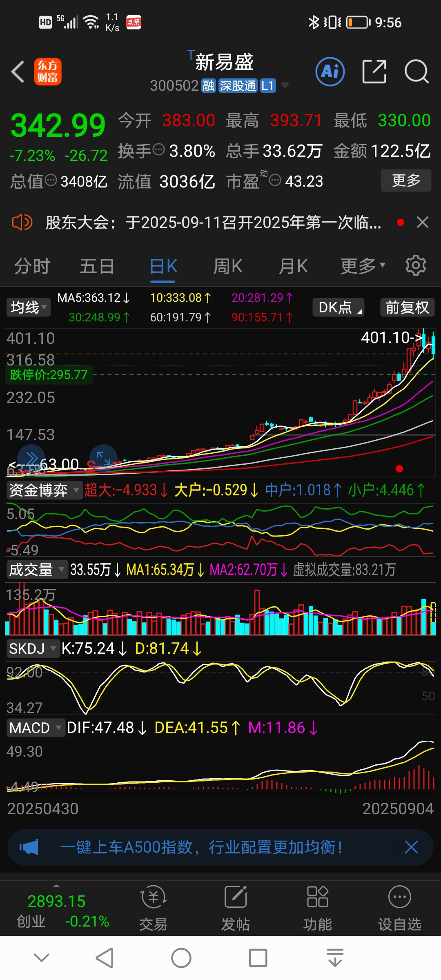Tap the L1 level tag

tap(267, 85)
